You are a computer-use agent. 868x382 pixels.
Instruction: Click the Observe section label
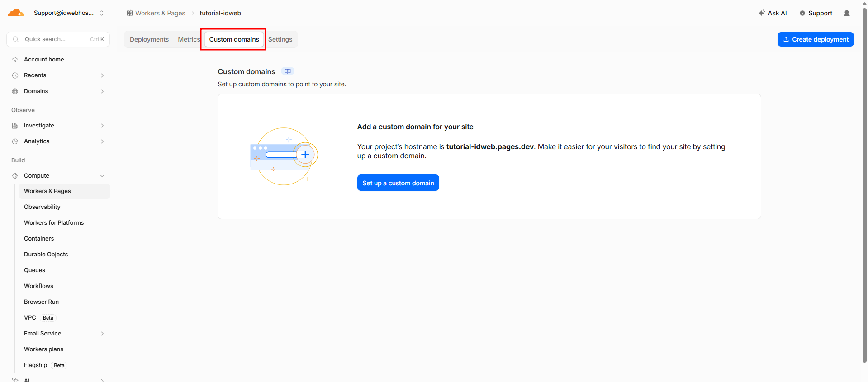[x=23, y=110]
